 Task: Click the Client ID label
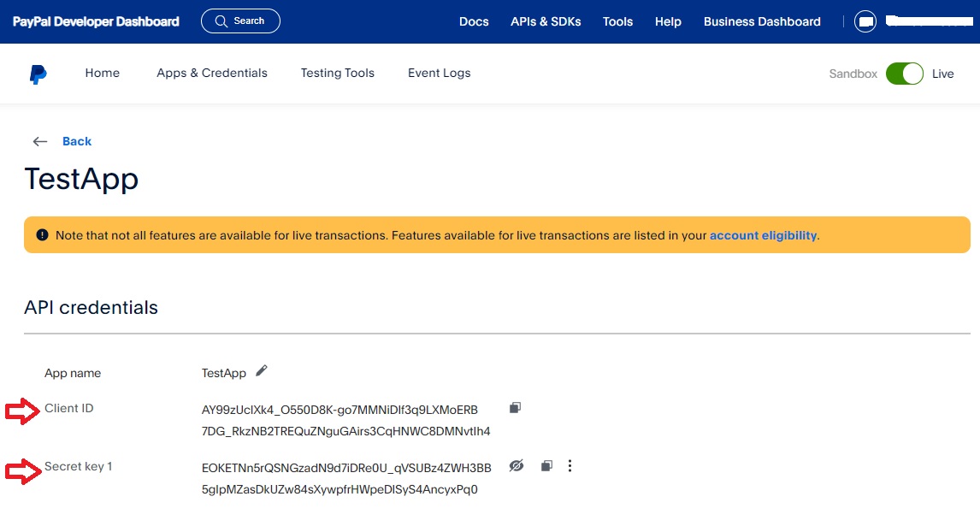click(68, 408)
